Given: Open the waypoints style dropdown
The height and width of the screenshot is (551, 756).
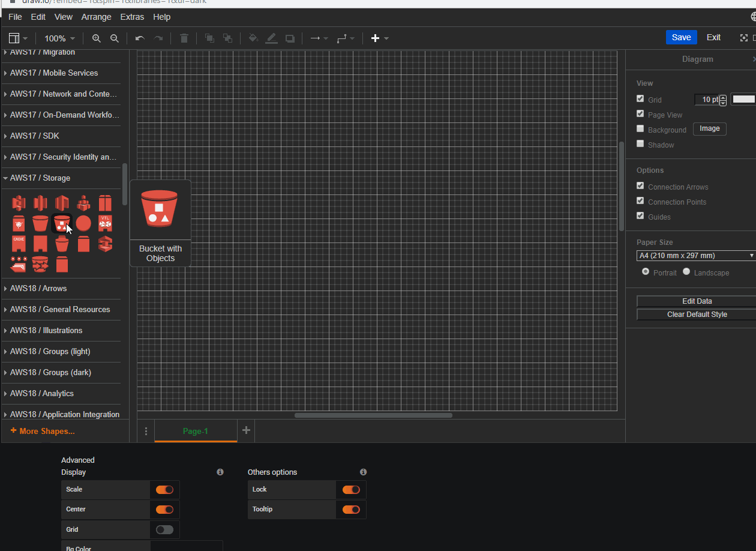Looking at the screenshot, I should [x=346, y=38].
